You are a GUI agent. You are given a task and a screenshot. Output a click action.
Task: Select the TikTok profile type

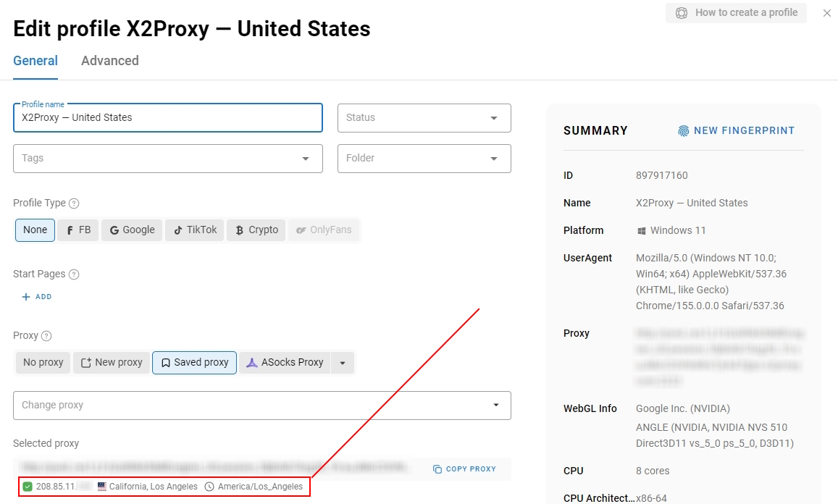pos(195,230)
